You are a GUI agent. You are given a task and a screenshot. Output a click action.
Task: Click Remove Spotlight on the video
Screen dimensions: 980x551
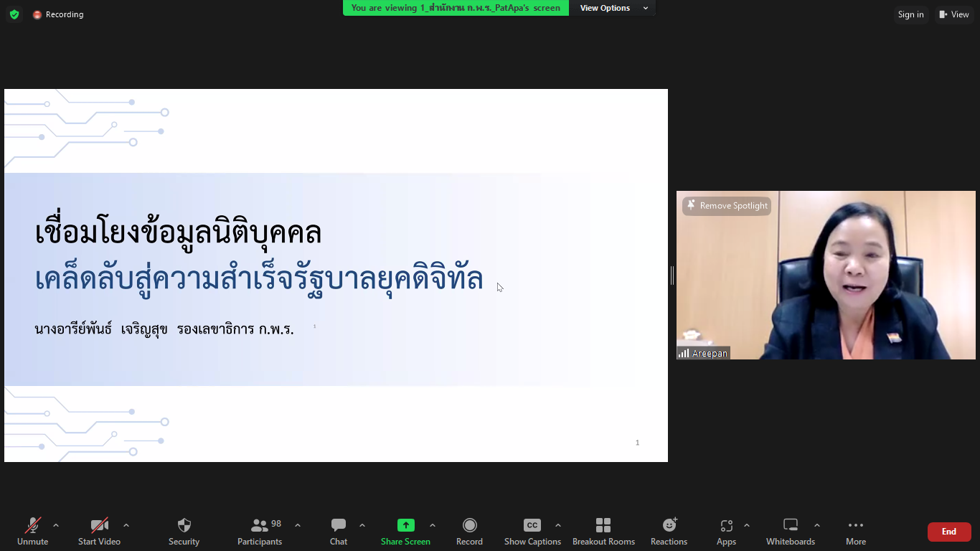(x=727, y=206)
